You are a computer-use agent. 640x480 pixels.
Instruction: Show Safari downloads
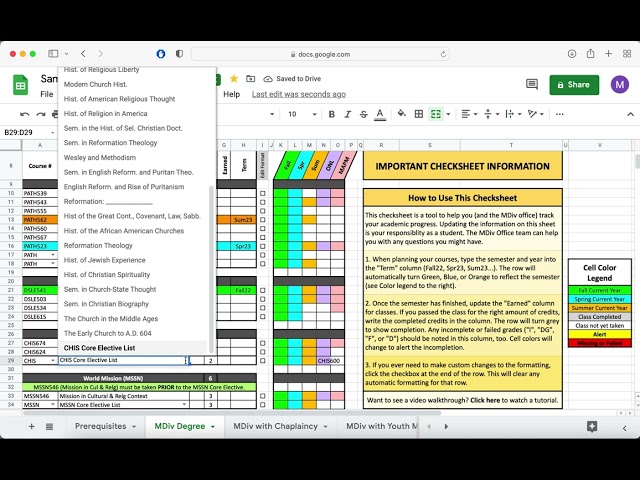572,53
